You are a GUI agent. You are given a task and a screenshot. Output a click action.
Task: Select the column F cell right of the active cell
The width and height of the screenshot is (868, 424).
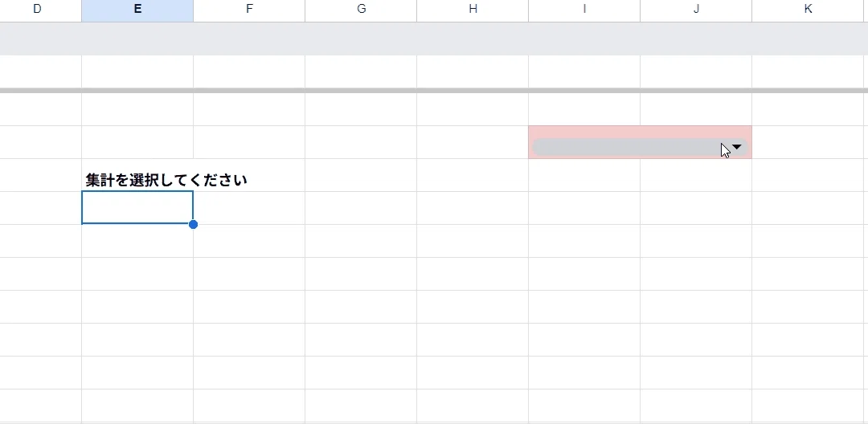249,208
